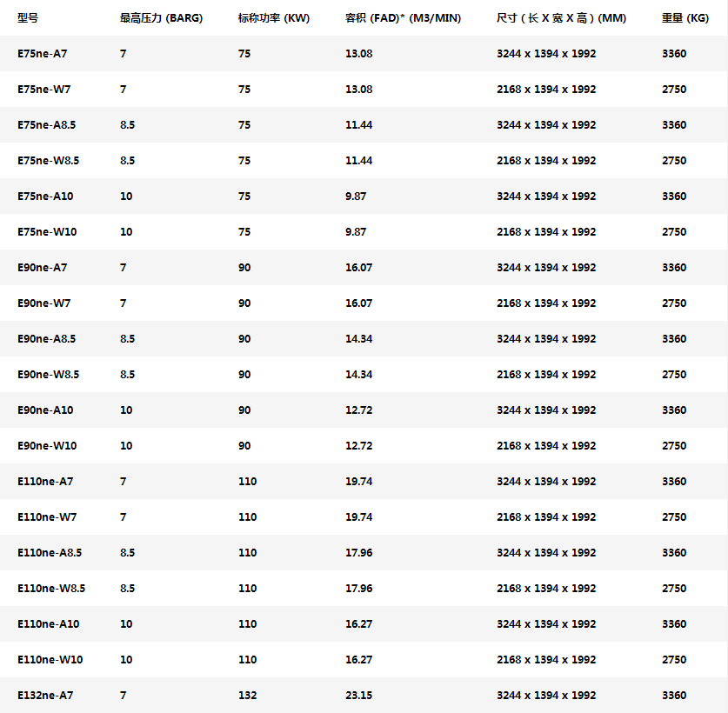This screenshot has height=713, width=728.
Task: Click the 标称功率 (KW) column header
Action: [273, 18]
